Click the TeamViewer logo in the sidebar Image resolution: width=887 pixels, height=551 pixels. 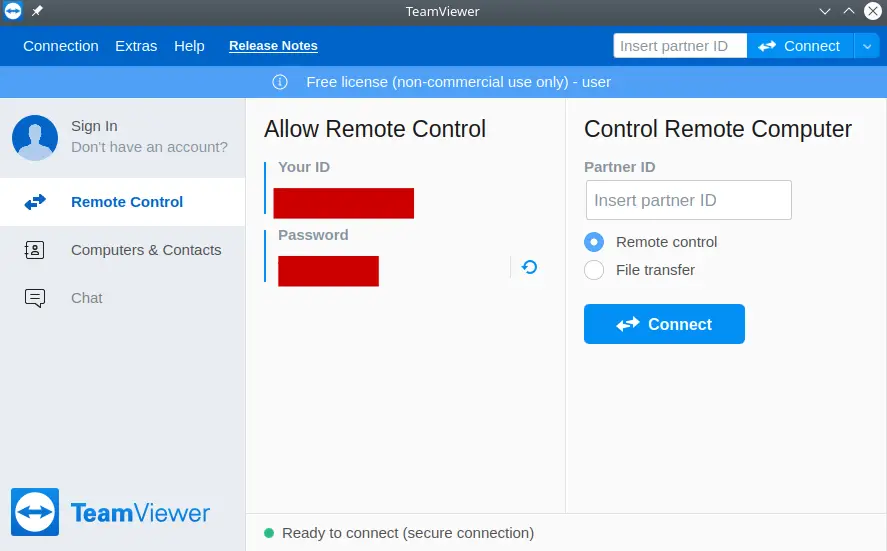110,512
